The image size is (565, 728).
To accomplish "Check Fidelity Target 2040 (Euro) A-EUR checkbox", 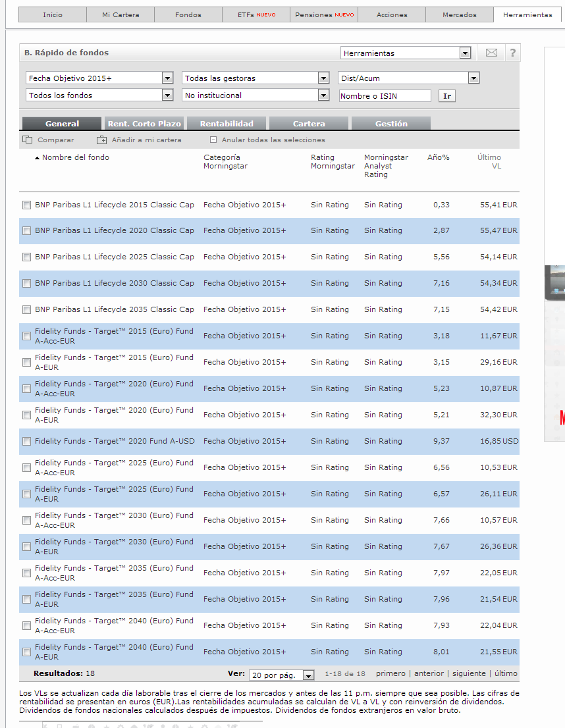I will click(x=26, y=652).
